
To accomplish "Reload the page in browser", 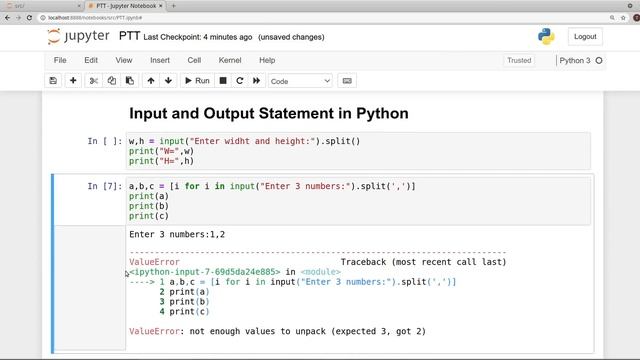I will [x=29, y=18].
